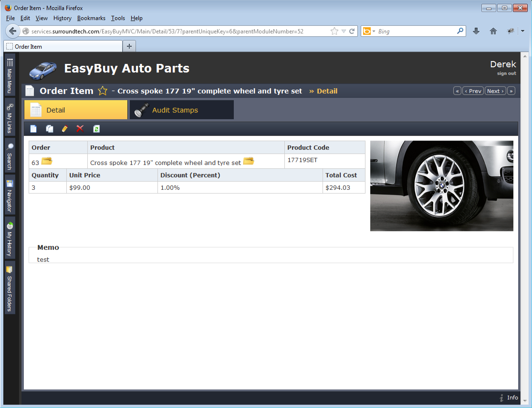Jump to last record with » button

coord(511,91)
